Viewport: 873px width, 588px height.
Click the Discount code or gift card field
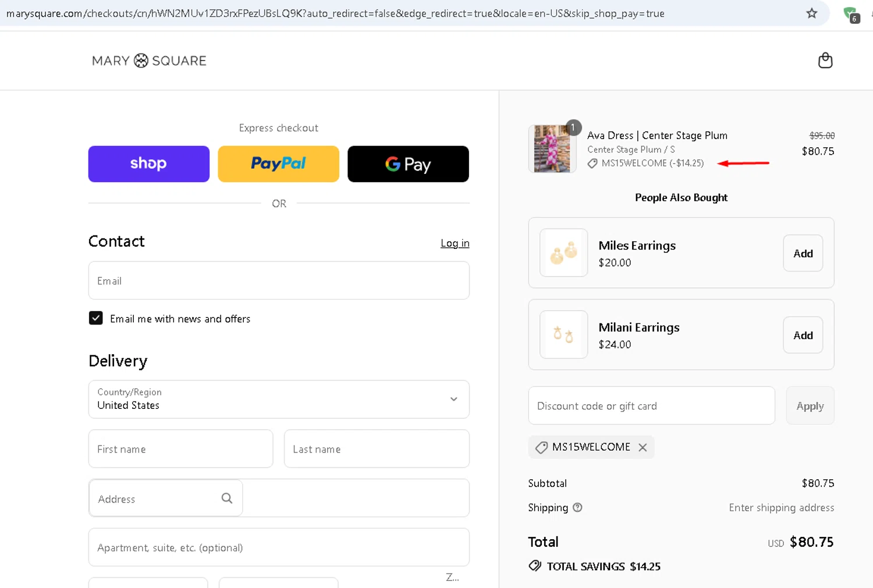pos(651,405)
